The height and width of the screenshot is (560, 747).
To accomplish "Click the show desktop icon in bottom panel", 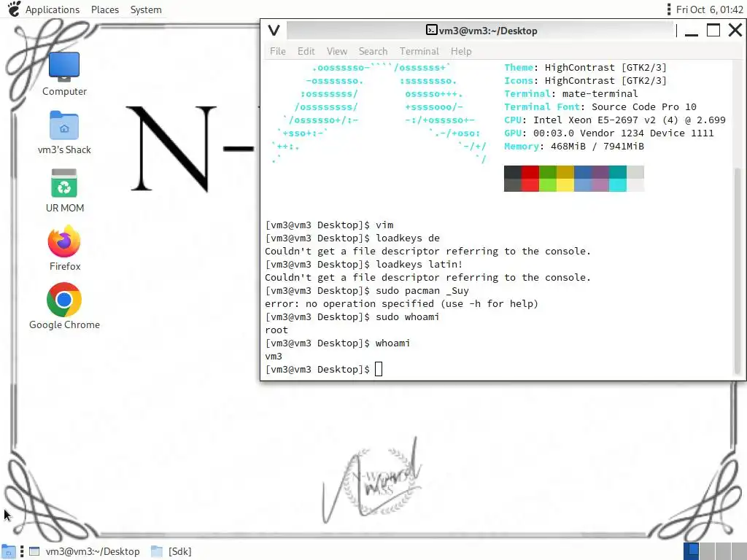I will click(8, 551).
